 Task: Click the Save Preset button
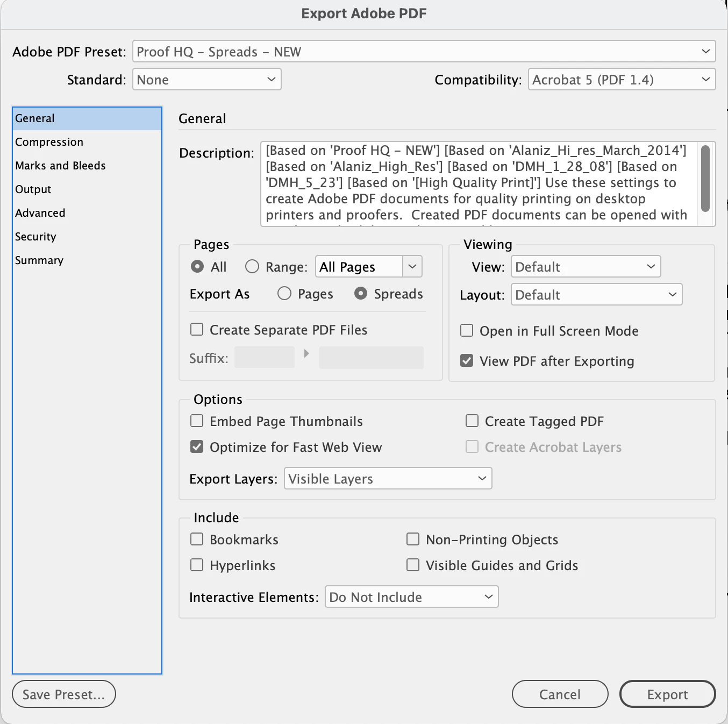(64, 694)
